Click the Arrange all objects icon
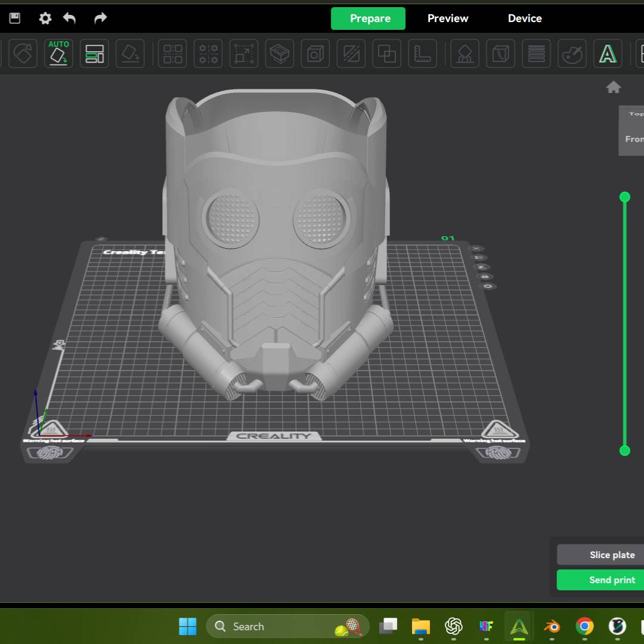Image resolution: width=644 pixels, height=644 pixels. coord(94,54)
